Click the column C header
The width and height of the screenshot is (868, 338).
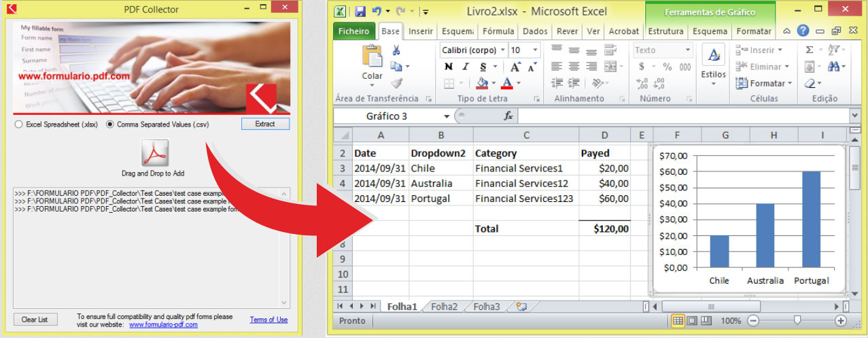[x=526, y=135]
